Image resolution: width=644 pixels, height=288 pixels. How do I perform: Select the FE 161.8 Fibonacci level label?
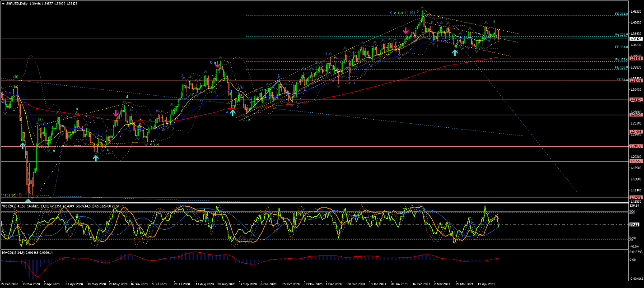coord(621,47)
